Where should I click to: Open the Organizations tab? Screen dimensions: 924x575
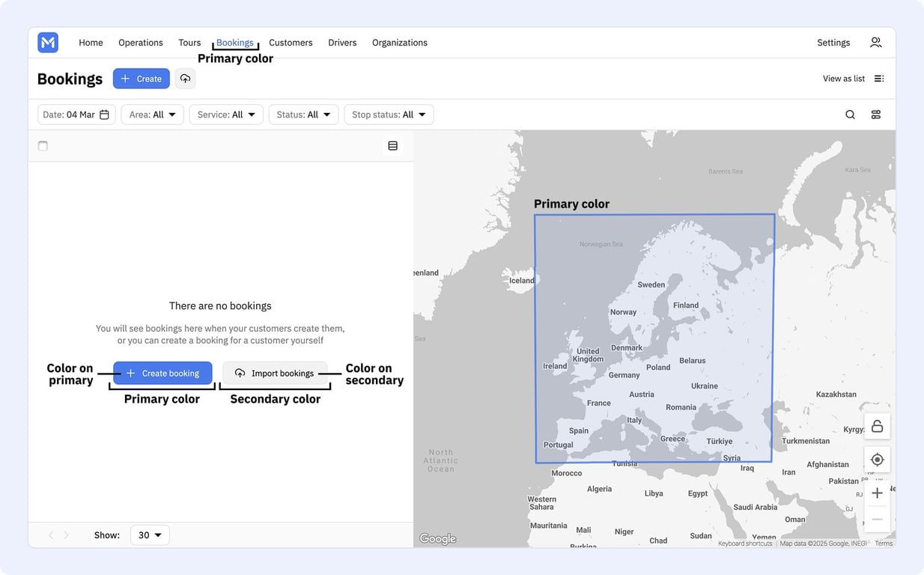(x=400, y=43)
